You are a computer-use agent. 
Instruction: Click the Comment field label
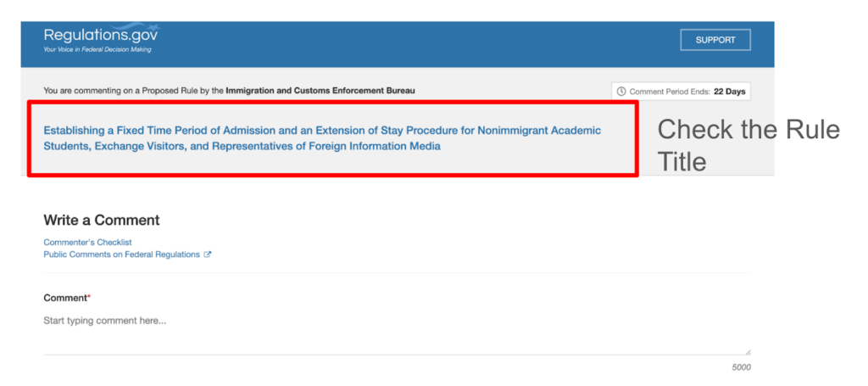coord(64,299)
